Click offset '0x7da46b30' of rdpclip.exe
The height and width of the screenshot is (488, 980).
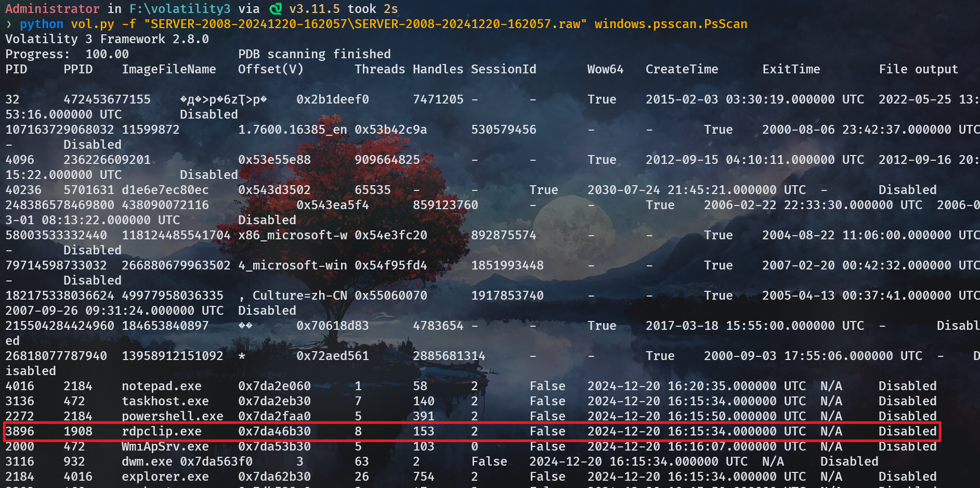(x=275, y=431)
